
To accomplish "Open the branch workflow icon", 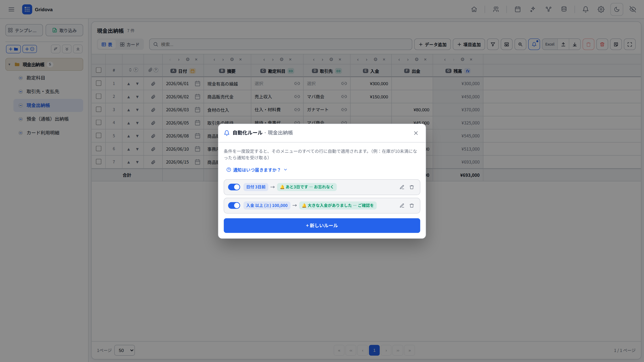I will 549,9.
